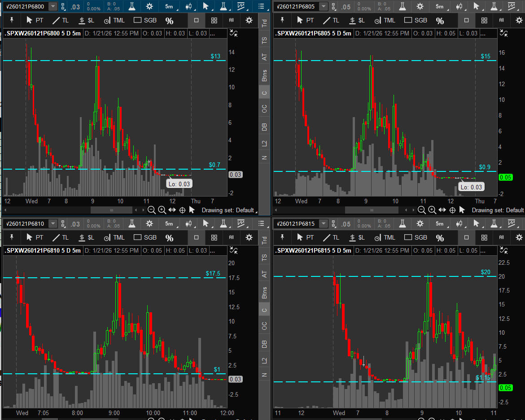Click the horizontal scrollbar thumb under the P6800 chart
The width and height of the screenshot is (525, 420).
point(111,210)
